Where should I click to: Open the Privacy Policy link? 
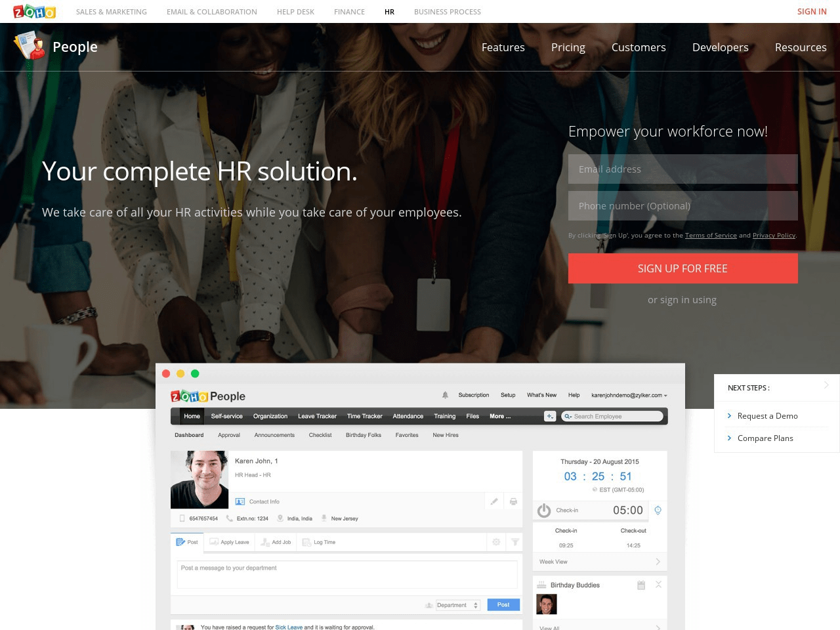774,236
